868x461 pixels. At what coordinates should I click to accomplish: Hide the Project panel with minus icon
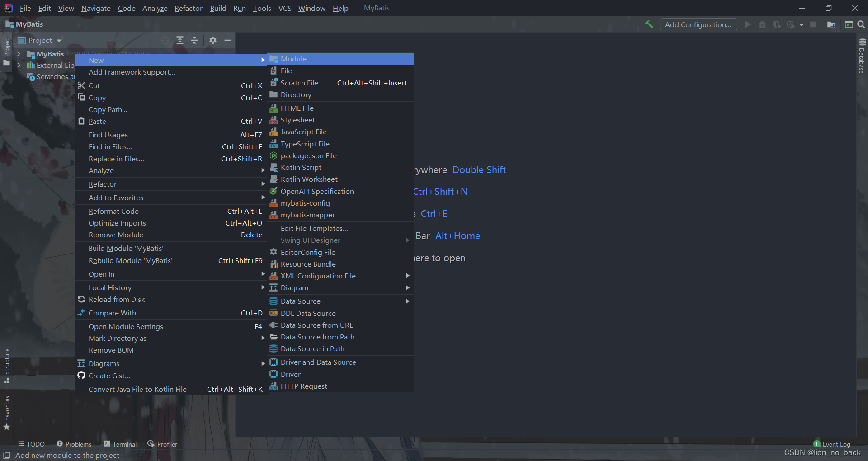[228, 40]
